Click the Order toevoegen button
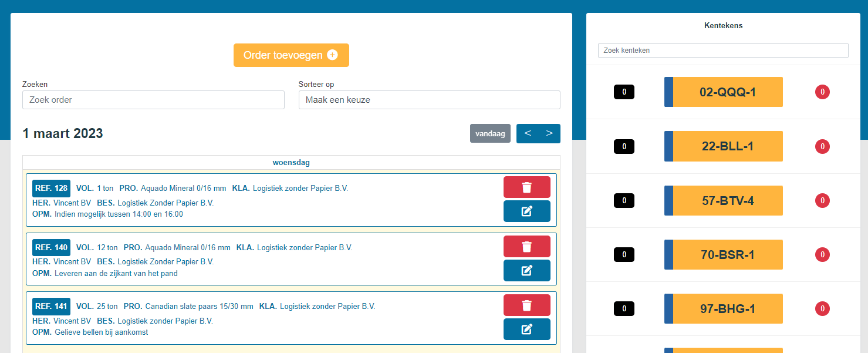This screenshot has height=353, width=868. (x=291, y=55)
